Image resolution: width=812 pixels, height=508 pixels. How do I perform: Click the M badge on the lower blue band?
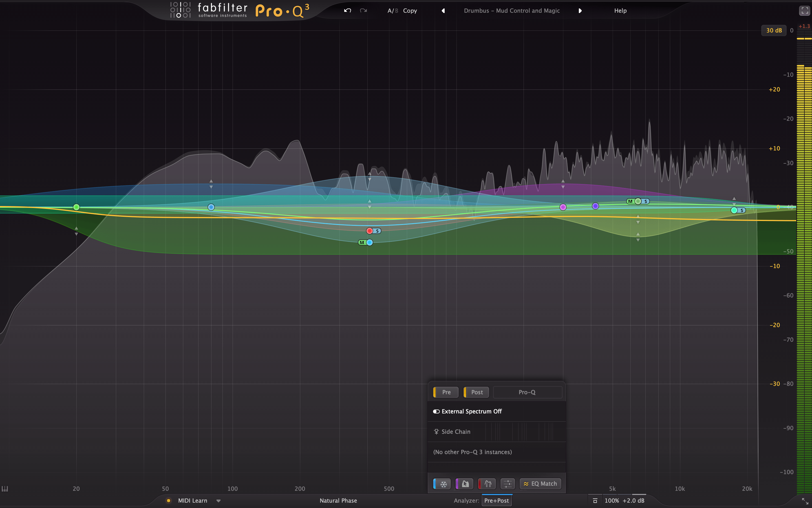coord(362,243)
